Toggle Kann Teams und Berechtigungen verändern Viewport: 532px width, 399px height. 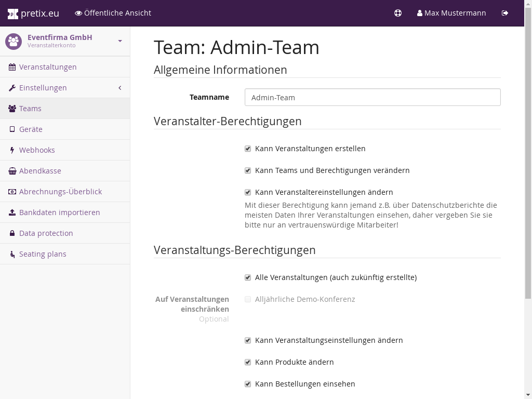click(248, 170)
